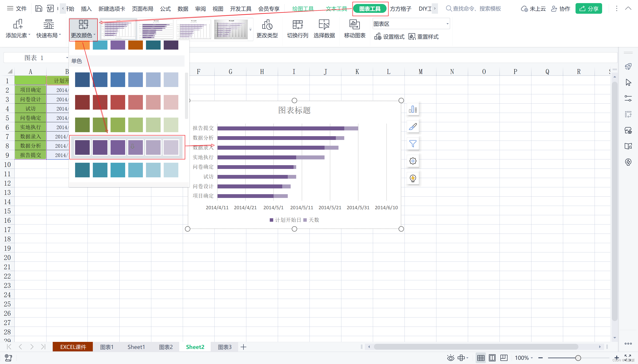Open the Add Element (添加元素) dropdown
The height and width of the screenshot is (364, 638).
[18, 29]
